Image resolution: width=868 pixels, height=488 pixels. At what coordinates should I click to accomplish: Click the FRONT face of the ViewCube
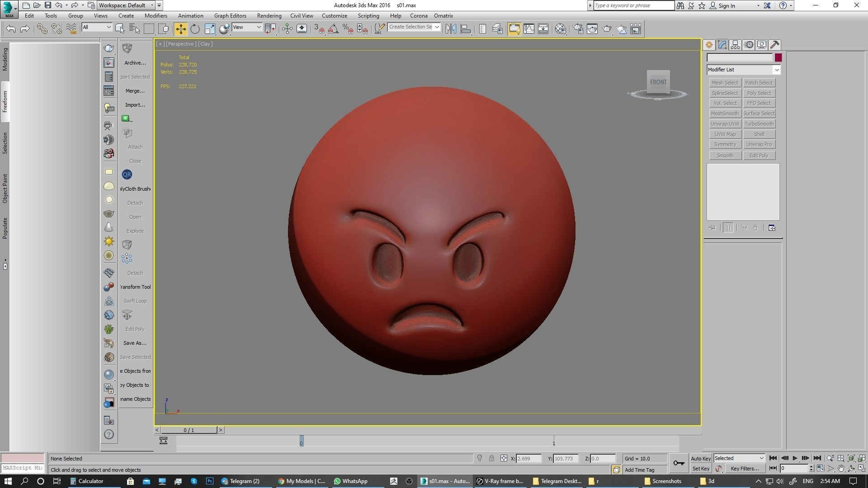click(x=658, y=82)
